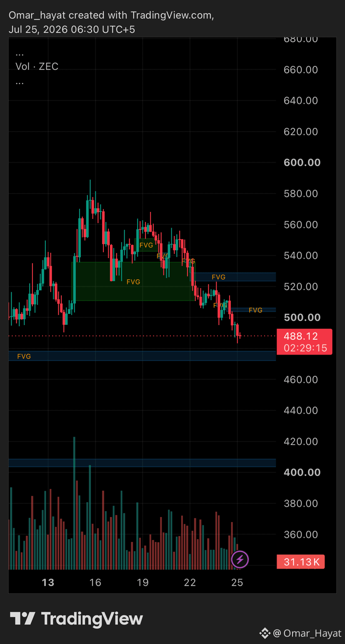This screenshot has height=644, width=345.
Task: Select the FVG label in the large green zone
Action: (133, 282)
